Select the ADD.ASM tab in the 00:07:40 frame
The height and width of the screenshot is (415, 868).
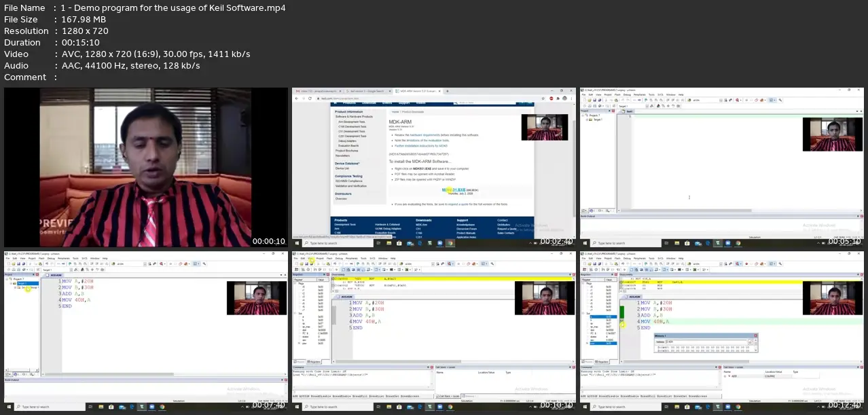click(54, 275)
